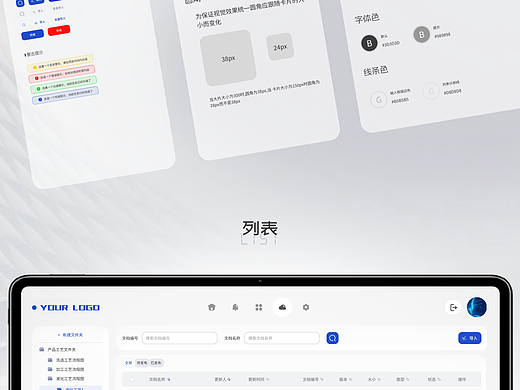Pick the first G line color swatch
This screenshot has width=520, height=390.
(x=379, y=100)
